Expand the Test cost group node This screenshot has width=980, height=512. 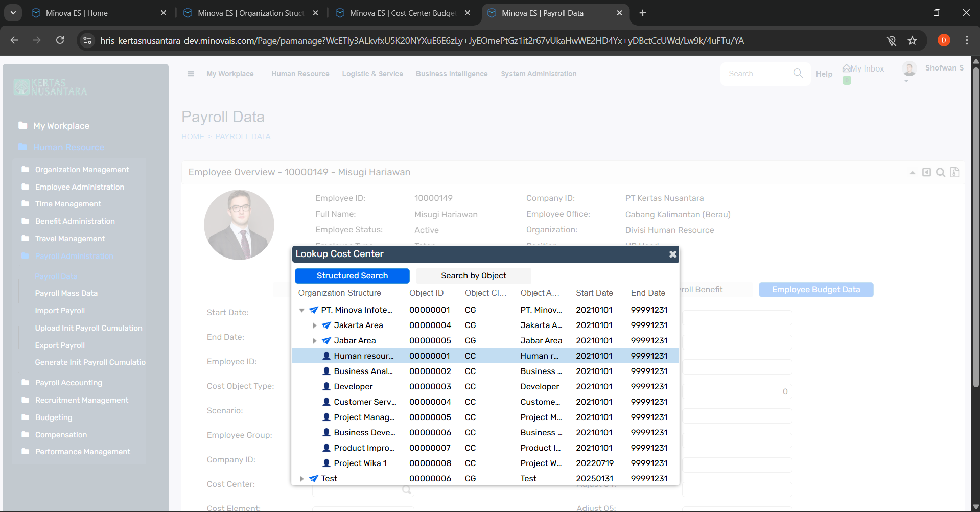point(302,479)
